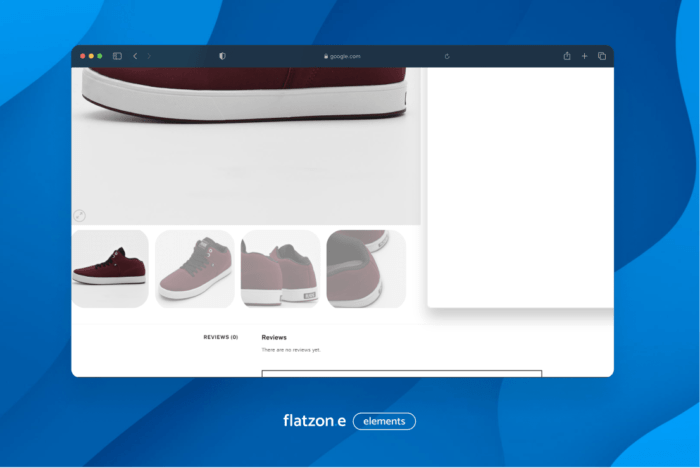The height and width of the screenshot is (468, 700).
Task: Select the third shoe heel thumbnail
Action: (281, 269)
